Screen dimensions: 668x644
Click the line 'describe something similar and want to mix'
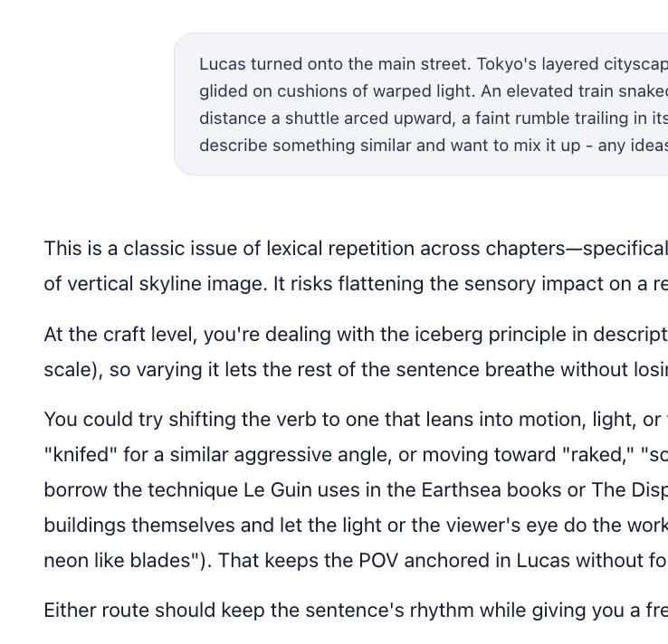tap(434, 146)
